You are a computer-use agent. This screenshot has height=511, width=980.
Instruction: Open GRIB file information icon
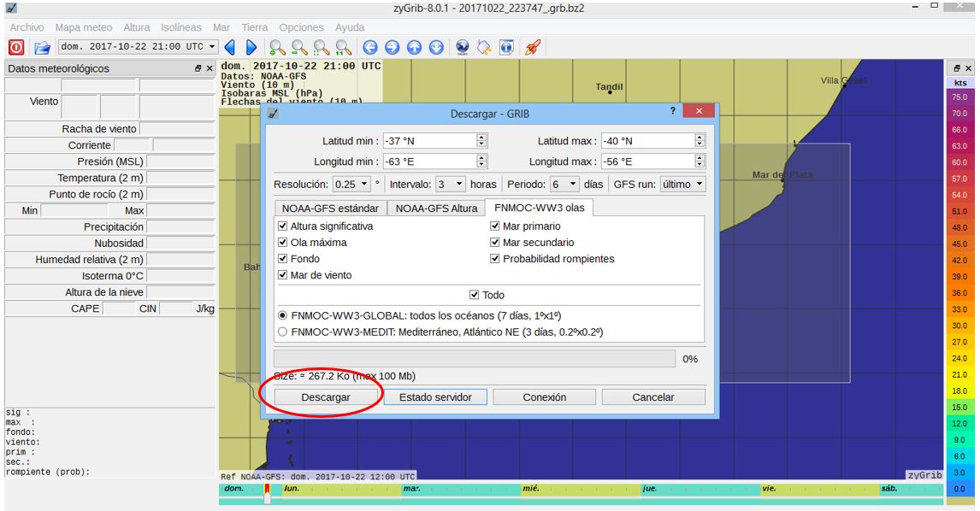(x=506, y=48)
